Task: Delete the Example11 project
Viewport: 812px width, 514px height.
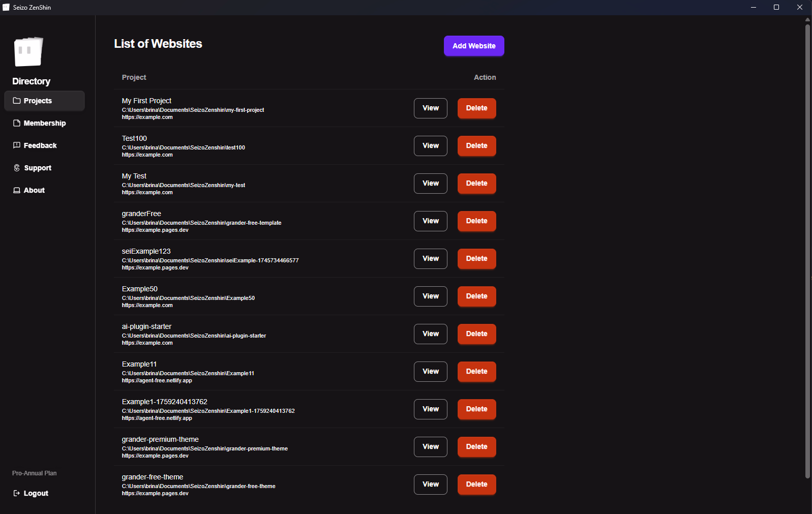Action: coord(477,372)
